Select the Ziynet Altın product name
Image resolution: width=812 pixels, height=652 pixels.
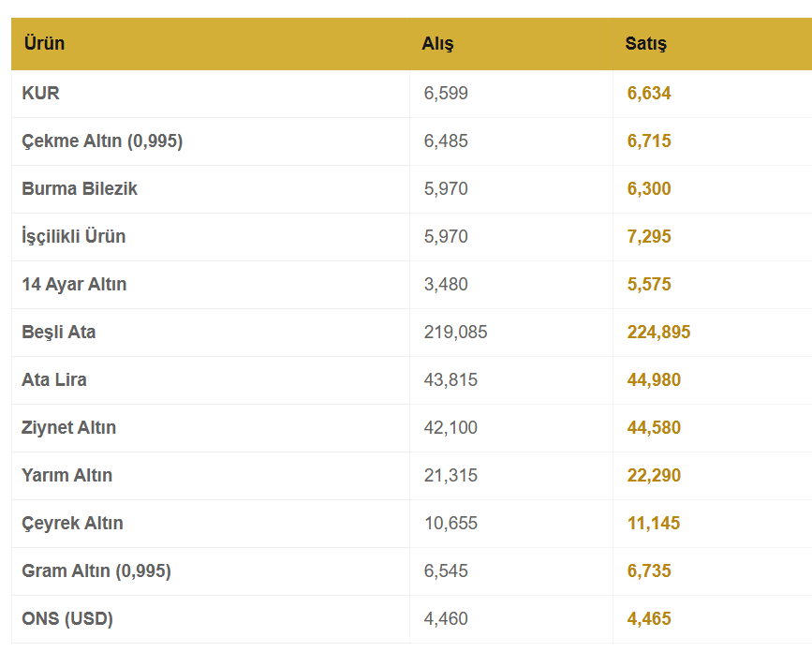pyautogui.click(x=69, y=428)
